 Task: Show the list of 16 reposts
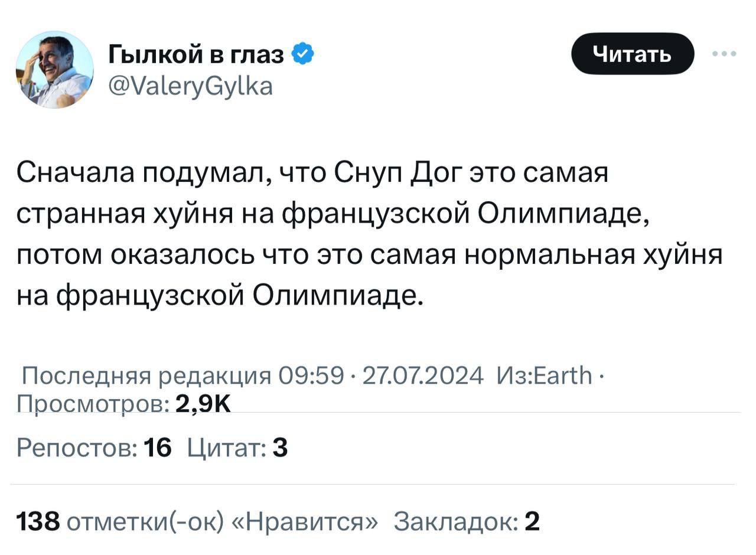coord(93,448)
